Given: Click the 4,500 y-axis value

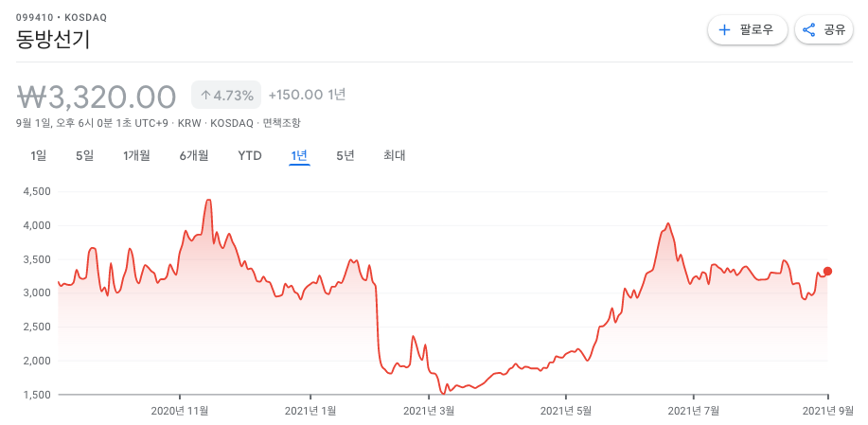Looking at the screenshot, I should (x=37, y=191).
